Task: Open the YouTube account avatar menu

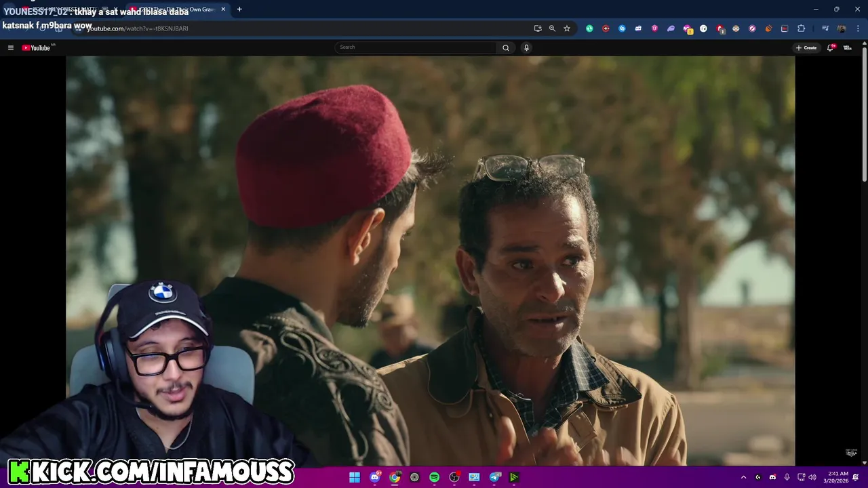Action: tap(847, 47)
